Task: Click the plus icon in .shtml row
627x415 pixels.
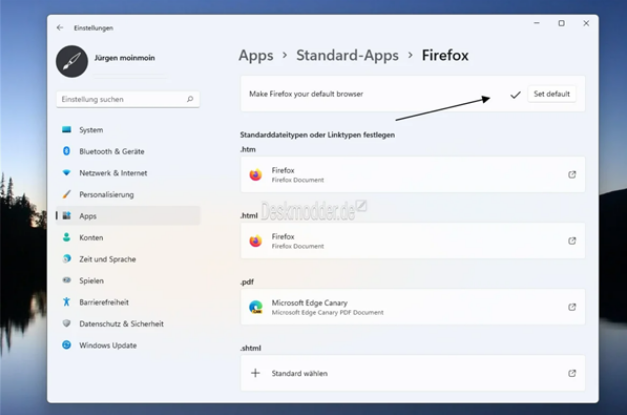Action: pyautogui.click(x=255, y=373)
